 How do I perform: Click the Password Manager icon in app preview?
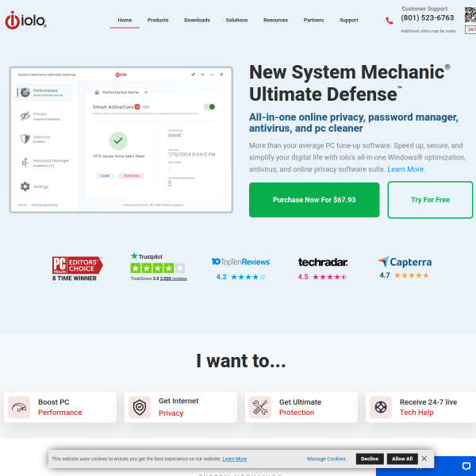pos(25,163)
